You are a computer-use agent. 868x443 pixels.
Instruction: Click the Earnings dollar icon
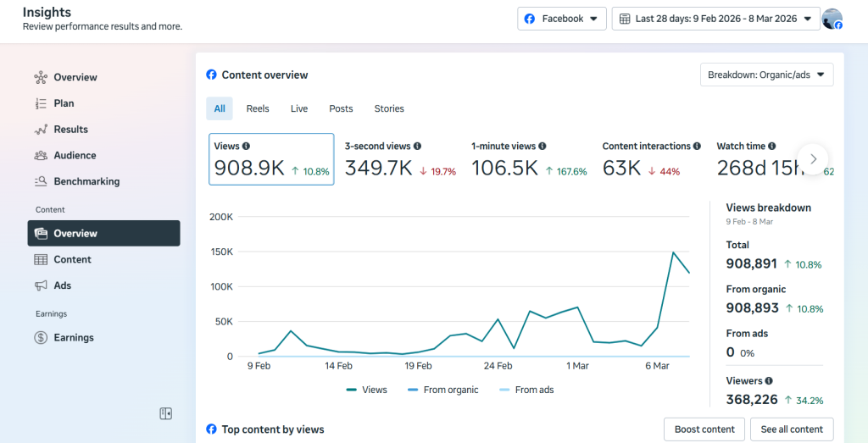click(x=41, y=338)
